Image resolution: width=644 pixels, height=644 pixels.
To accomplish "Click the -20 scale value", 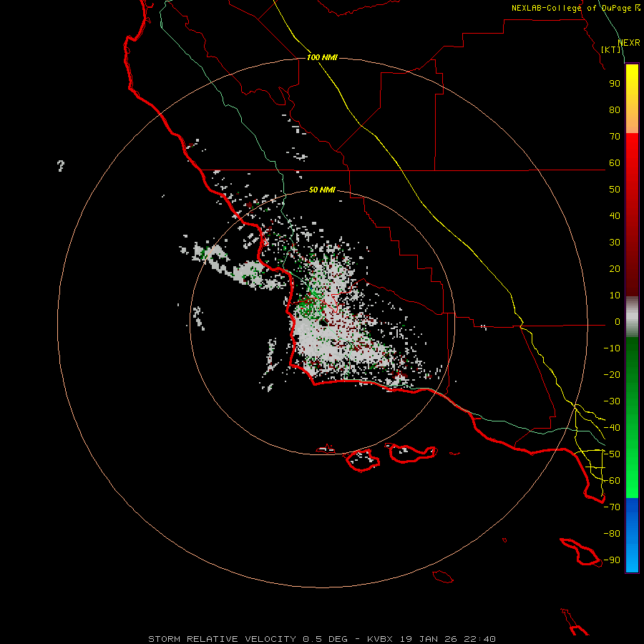I will coord(612,375).
